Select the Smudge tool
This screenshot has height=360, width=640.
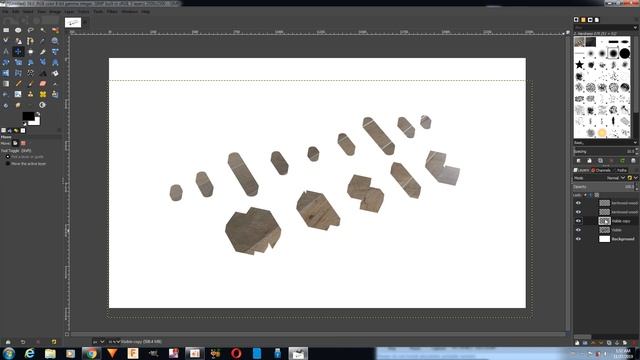click(18, 105)
